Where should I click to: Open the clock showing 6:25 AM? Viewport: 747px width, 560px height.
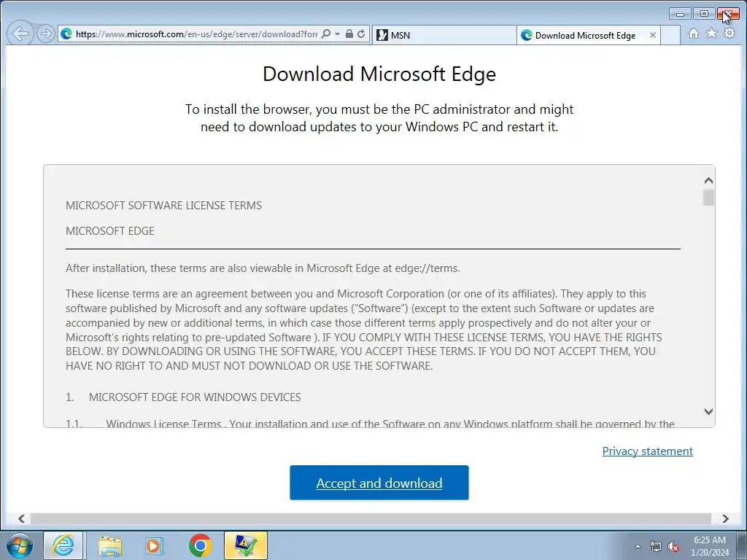tap(709, 546)
